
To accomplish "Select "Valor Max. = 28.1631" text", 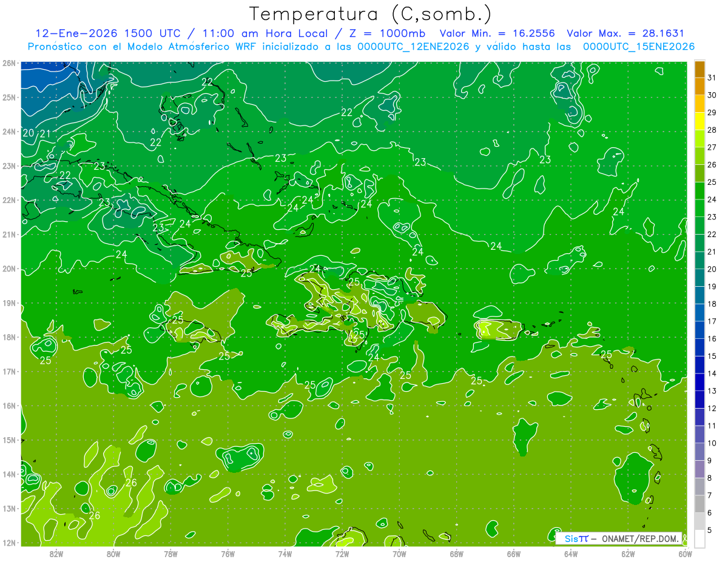I will pos(625,33).
